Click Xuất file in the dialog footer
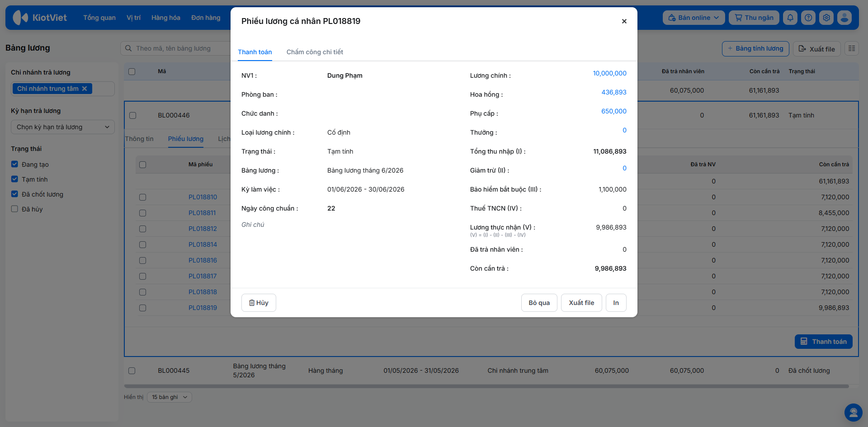This screenshot has height=427, width=868. pyautogui.click(x=581, y=303)
